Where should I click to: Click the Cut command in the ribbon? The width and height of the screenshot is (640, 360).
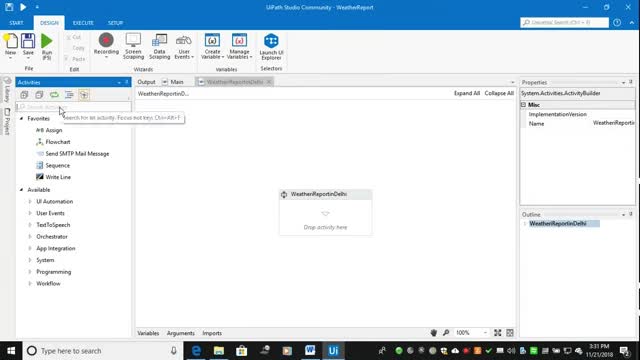coord(74,37)
